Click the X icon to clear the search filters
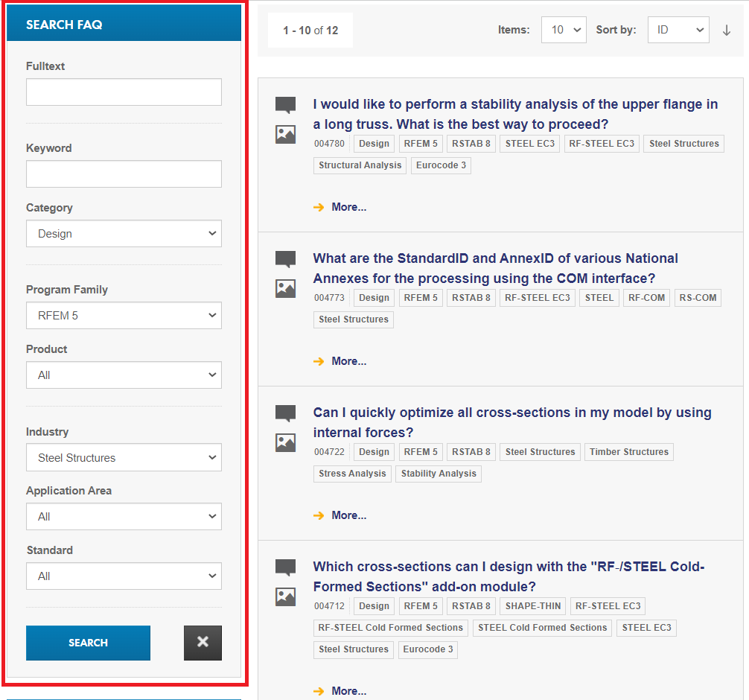 point(203,643)
